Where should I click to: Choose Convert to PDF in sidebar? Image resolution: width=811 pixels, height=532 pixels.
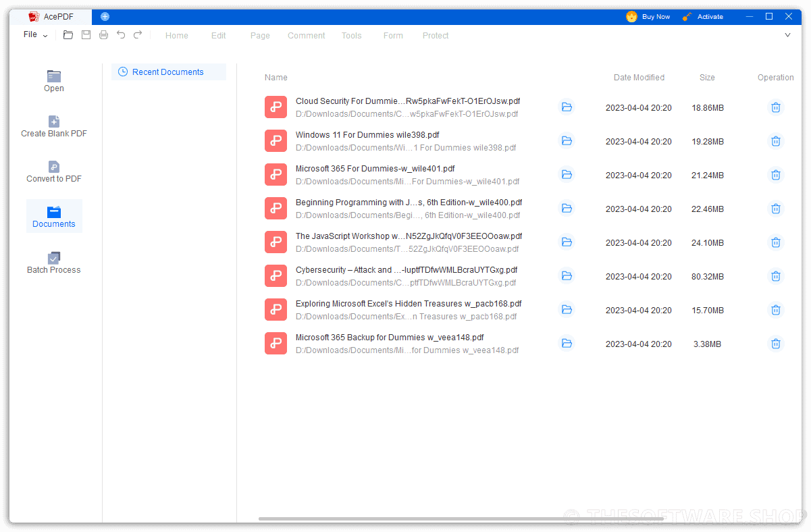(x=54, y=171)
